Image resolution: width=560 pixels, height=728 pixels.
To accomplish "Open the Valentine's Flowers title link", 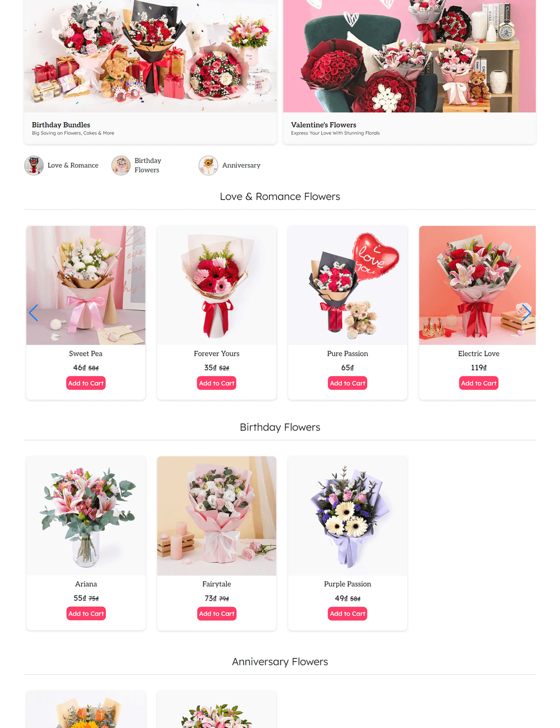I will (324, 125).
